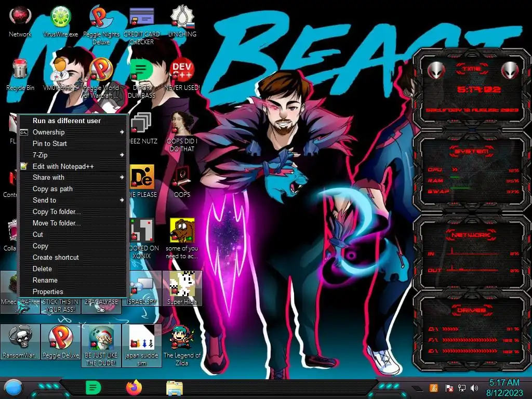
Task: Select the RansomWar skull icon
Action: pyautogui.click(x=20, y=342)
